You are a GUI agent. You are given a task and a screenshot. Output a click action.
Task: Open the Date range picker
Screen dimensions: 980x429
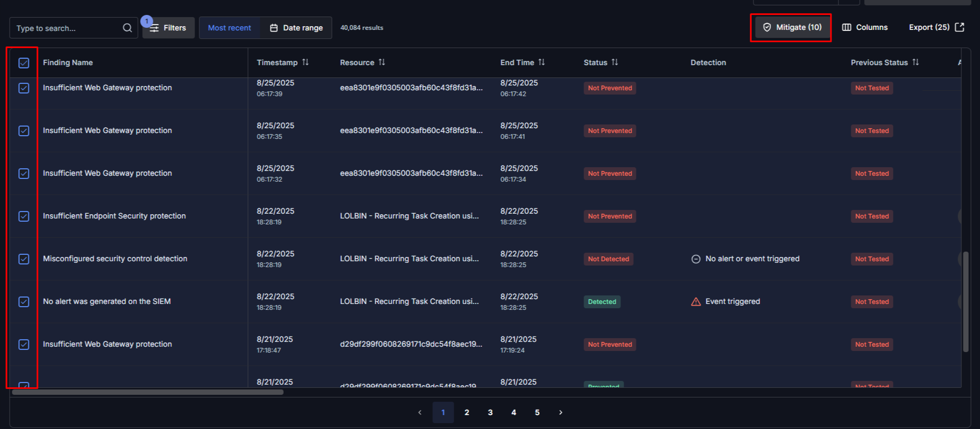tap(296, 28)
